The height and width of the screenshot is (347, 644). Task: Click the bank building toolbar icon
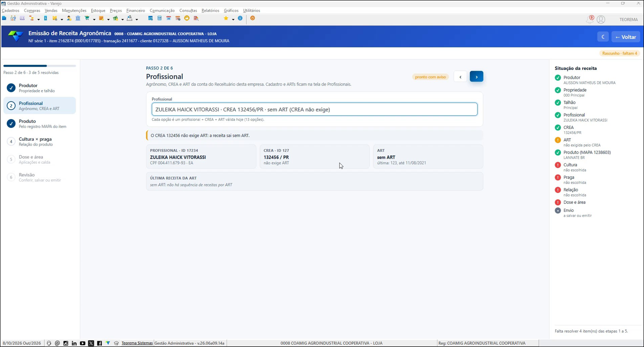[78, 18]
